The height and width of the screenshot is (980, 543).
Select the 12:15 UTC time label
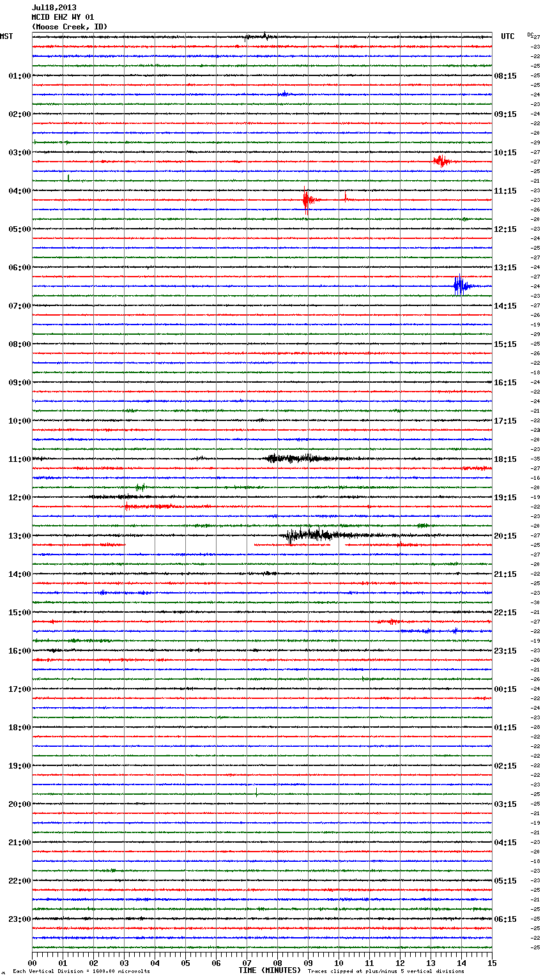tap(505, 229)
